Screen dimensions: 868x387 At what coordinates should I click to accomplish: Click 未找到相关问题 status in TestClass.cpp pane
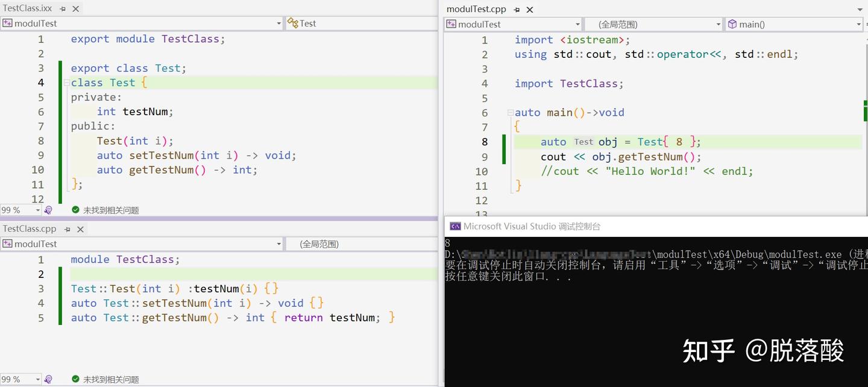tap(111, 380)
